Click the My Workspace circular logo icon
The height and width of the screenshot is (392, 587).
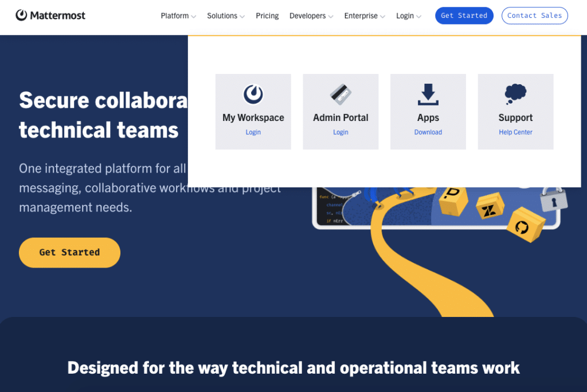253,94
